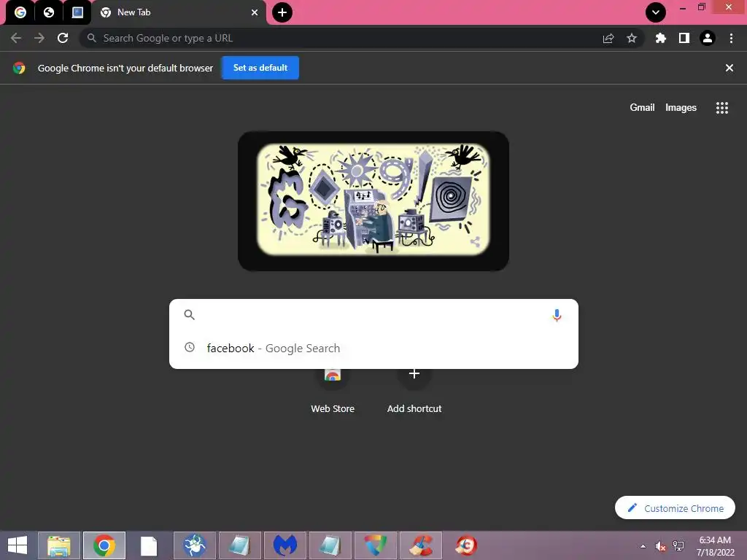
Task: Open the blank document taskbar icon
Action: tap(149, 545)
